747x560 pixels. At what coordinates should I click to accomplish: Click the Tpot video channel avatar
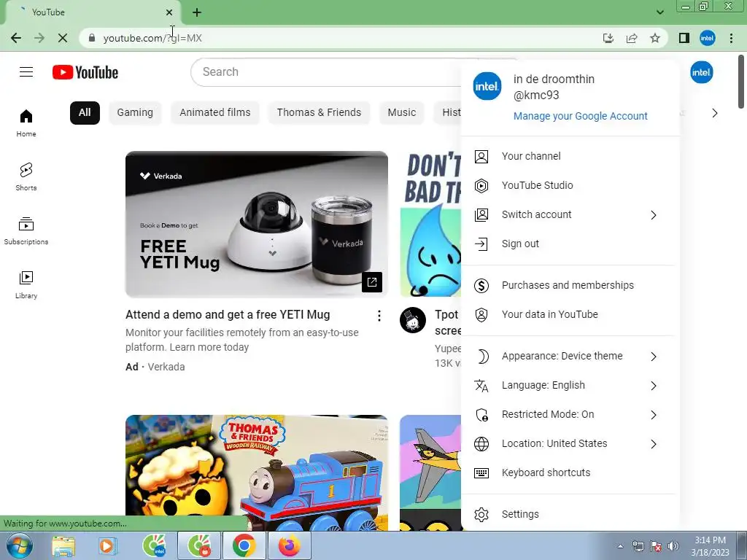tap(413, 320)
